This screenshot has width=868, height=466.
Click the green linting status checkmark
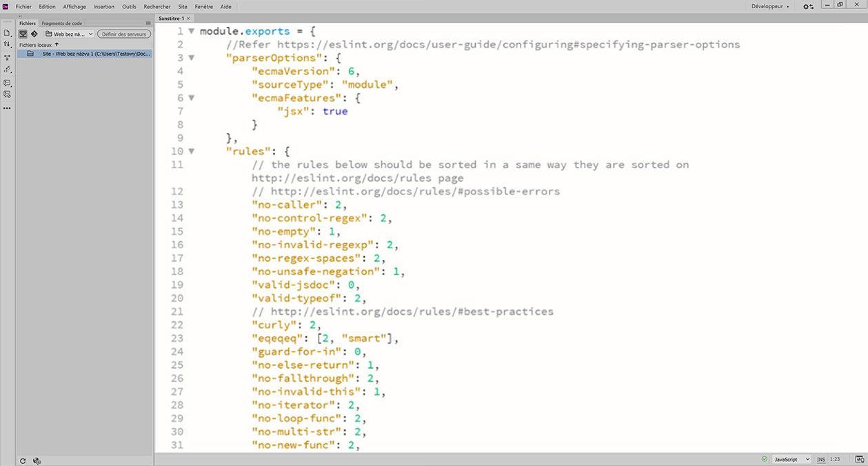pyautogui.click(x=763, y=459)
